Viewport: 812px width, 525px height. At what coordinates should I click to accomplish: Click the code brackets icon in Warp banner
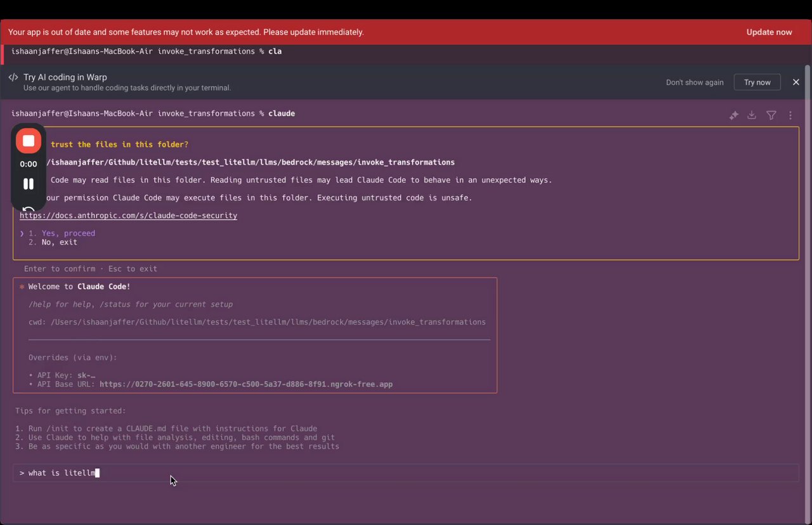13,77
